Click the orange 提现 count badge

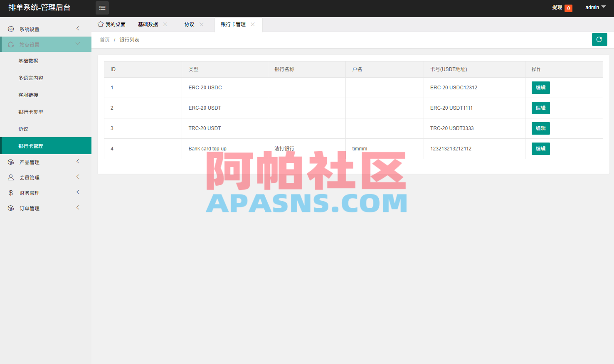[x=568, y=8]
